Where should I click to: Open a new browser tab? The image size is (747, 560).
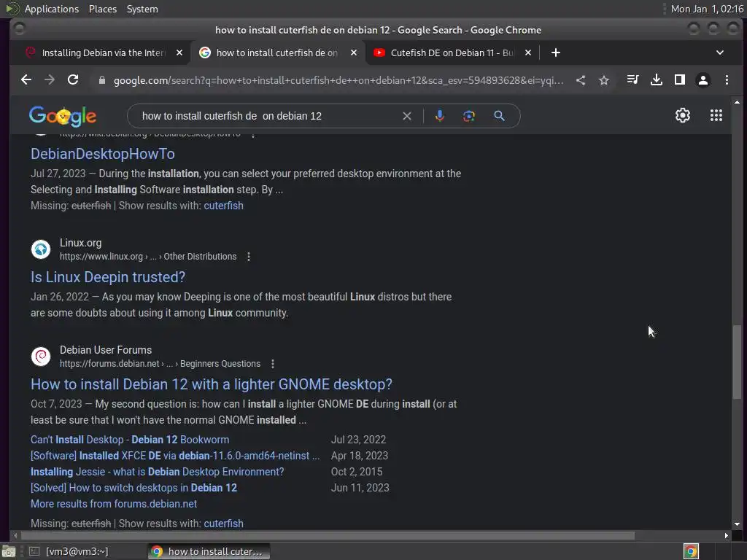pyautogui.click(x=555, y=52)
